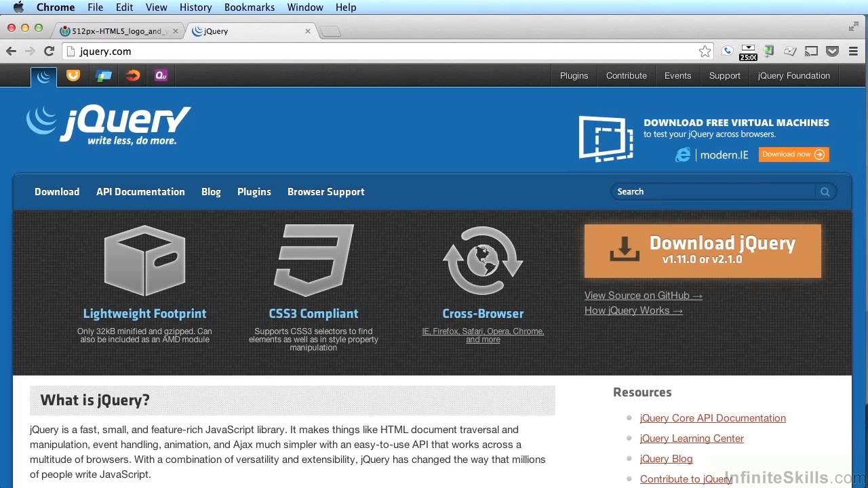Open the Plugins nav item in blue bar

[254, 192]
